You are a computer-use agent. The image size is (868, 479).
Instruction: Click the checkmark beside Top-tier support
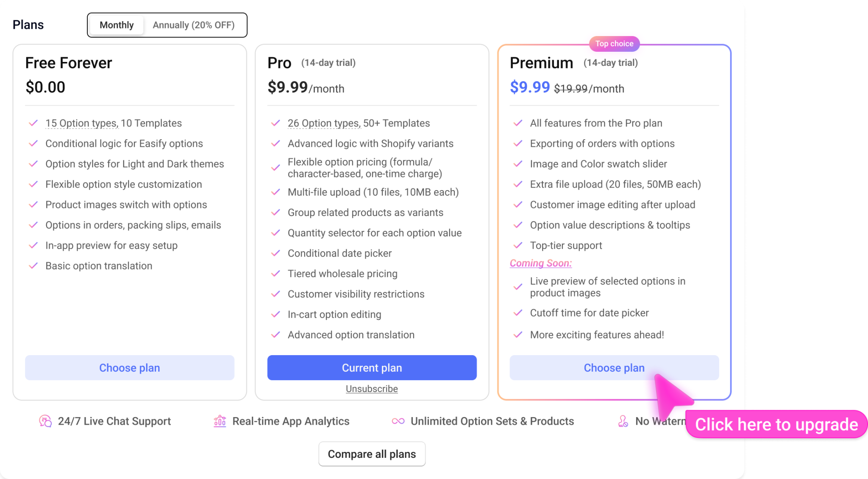click(x=518, y=245)
